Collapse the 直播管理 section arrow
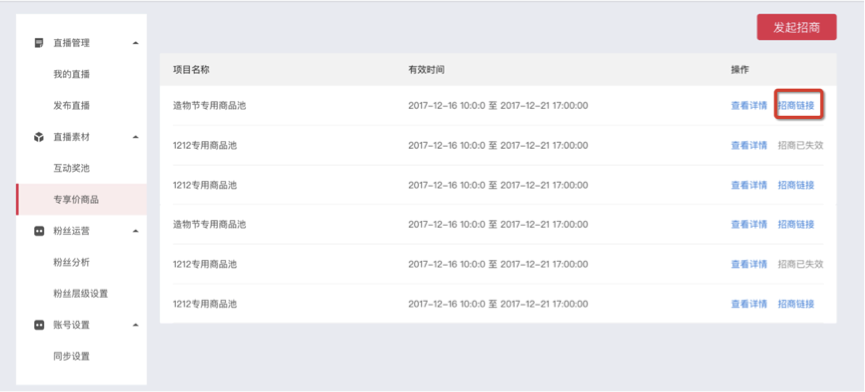This screenshot has height=392, width=865. click(136, 43)
